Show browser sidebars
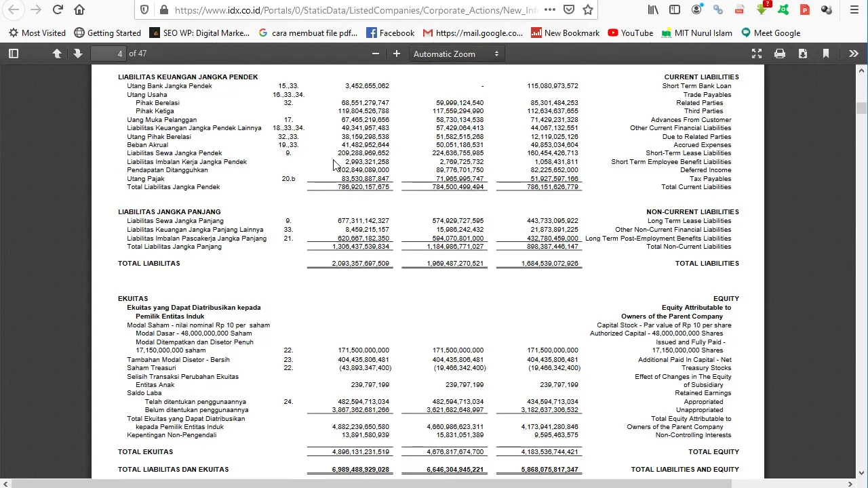The image size is (868, 488). click(675, 9)
